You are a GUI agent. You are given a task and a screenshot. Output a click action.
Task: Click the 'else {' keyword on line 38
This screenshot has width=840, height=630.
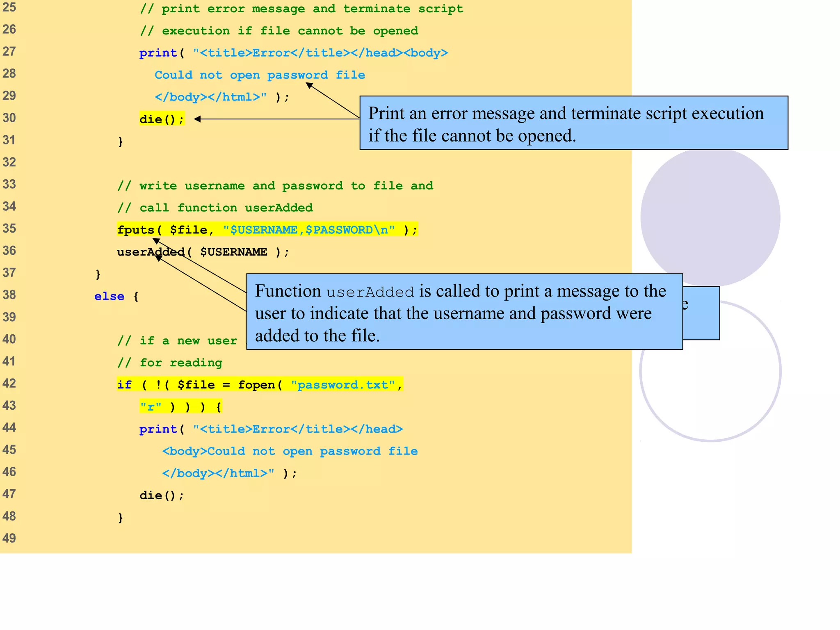click(116, 296)
